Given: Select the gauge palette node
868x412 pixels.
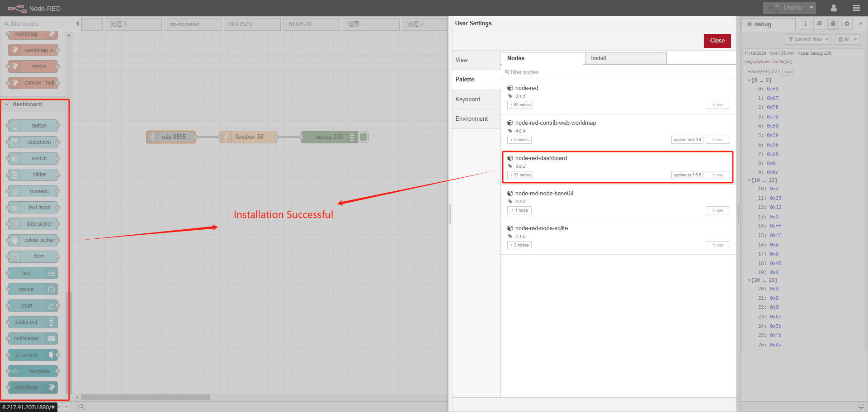Looking at the screenshot, I should 33,289.
